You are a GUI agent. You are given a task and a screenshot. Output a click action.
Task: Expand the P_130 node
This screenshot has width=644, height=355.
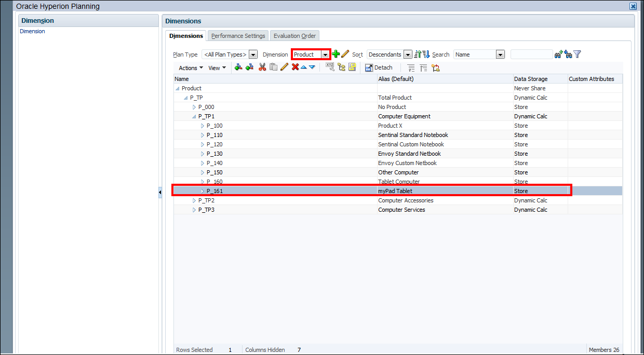pyautogui.click(x=203, y=154)
